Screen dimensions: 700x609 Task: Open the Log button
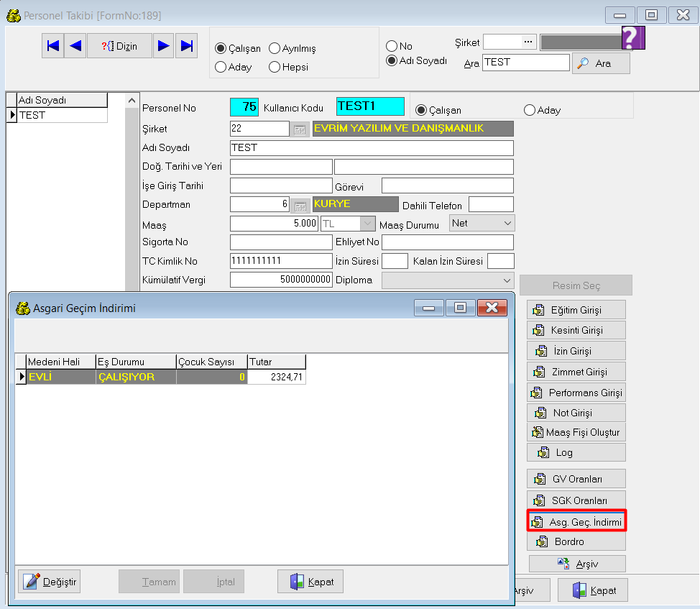576,452
